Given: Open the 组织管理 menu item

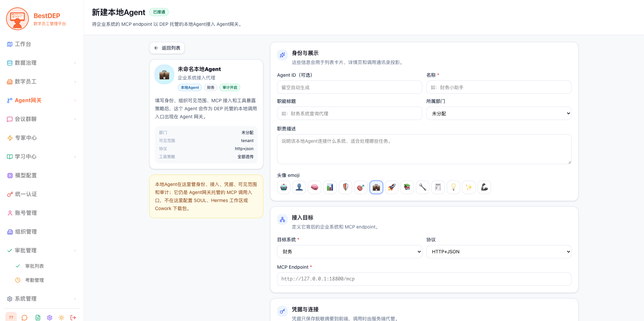Looking at the screenshot, I should pos(42,232).
